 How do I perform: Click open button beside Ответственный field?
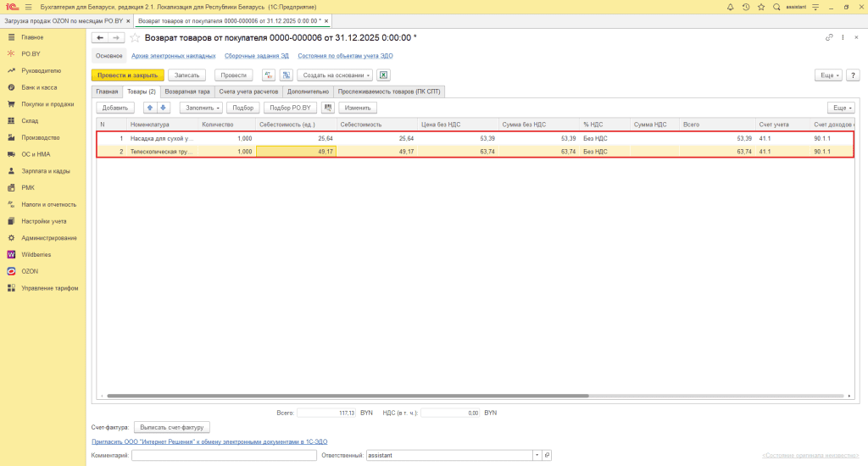[x=547, y=456]
